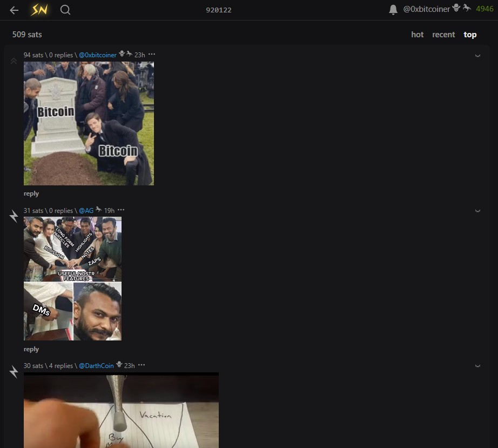Viewport: 498px width, 448px height.
Task: Open search with the magnifier icon
Action: [x=65, y=10]
